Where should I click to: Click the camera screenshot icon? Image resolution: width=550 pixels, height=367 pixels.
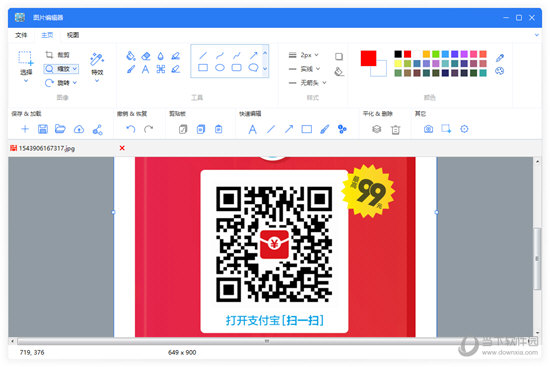[428, 129]
